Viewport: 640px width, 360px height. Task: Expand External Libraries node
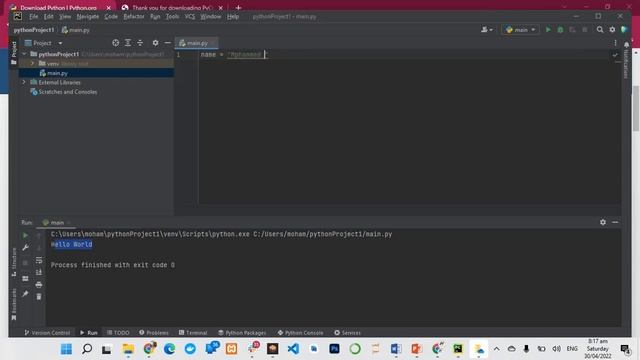pos(24,82)
